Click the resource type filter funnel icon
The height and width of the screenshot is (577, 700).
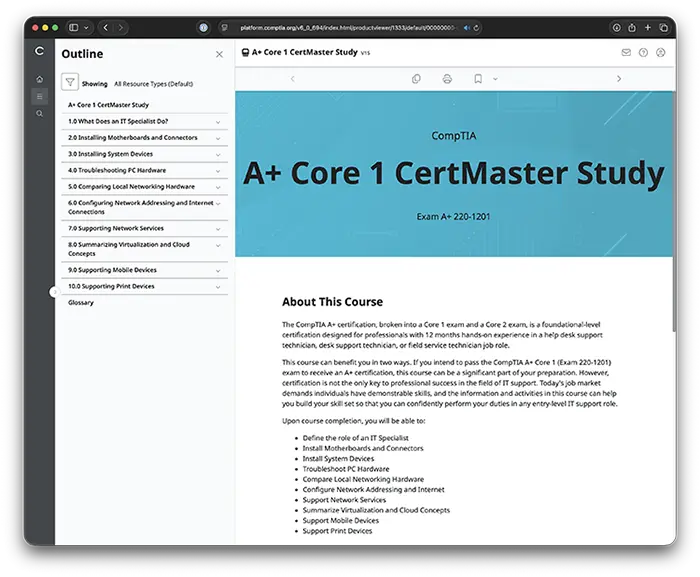click(x=70, y=84)
